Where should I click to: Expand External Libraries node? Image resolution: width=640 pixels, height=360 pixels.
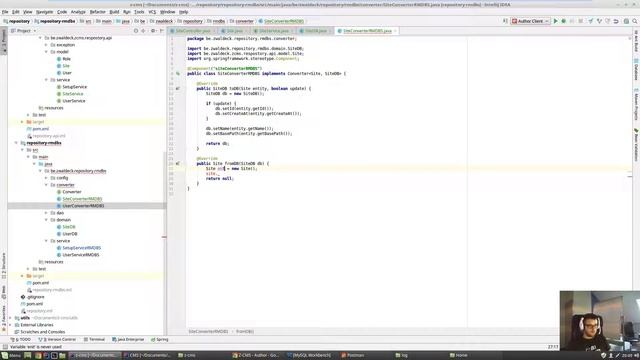click(x=11, y=325)
